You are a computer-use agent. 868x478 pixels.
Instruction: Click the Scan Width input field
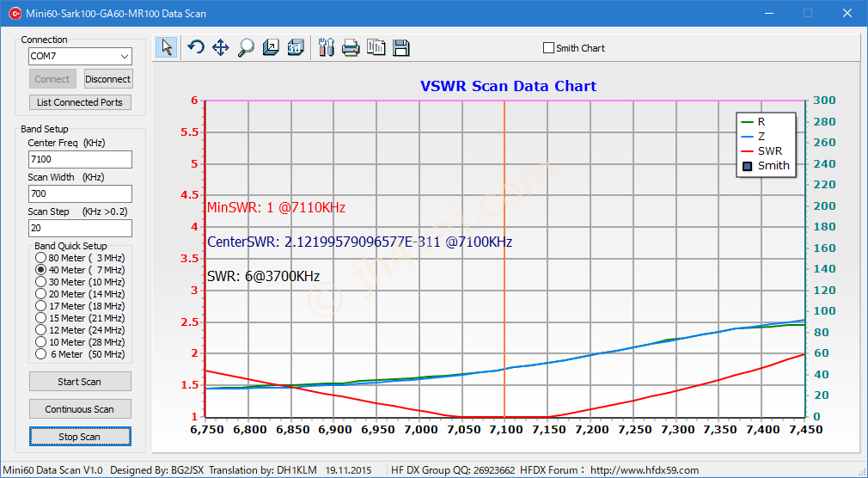coord(80,193)
